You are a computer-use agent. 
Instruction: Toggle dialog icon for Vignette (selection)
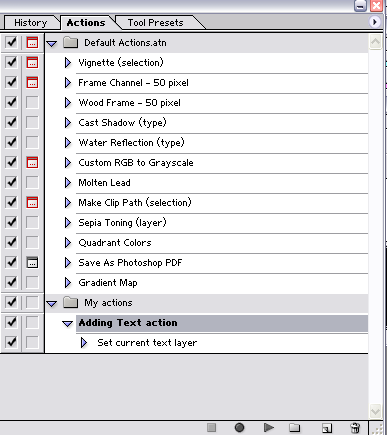tap(32, 62)
